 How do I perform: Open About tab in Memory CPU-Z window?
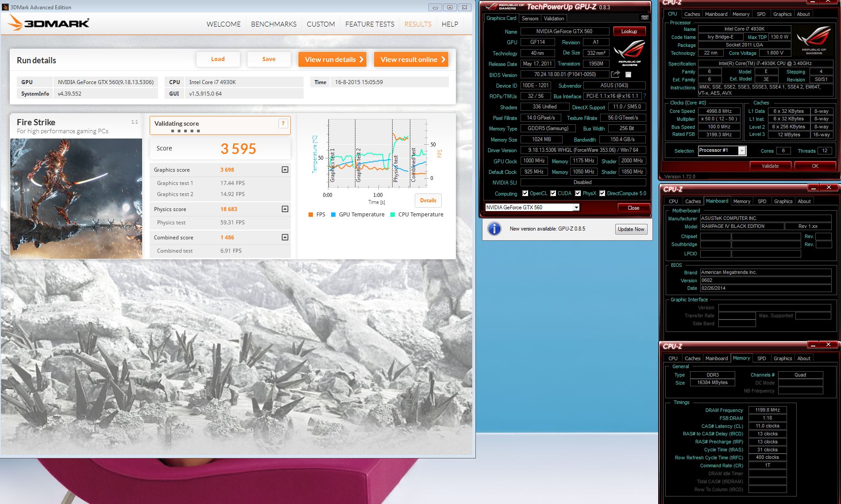[x=804, y=358]
